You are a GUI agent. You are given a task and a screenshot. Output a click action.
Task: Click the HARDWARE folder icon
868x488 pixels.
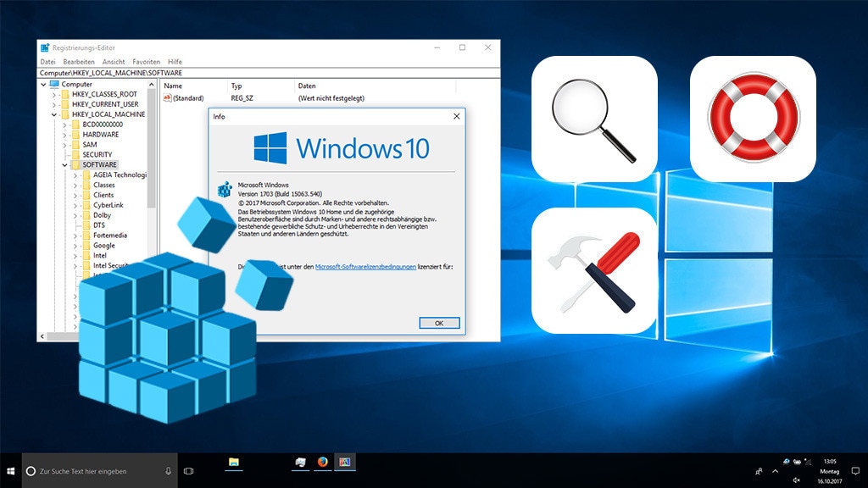[x=75, y=135]
